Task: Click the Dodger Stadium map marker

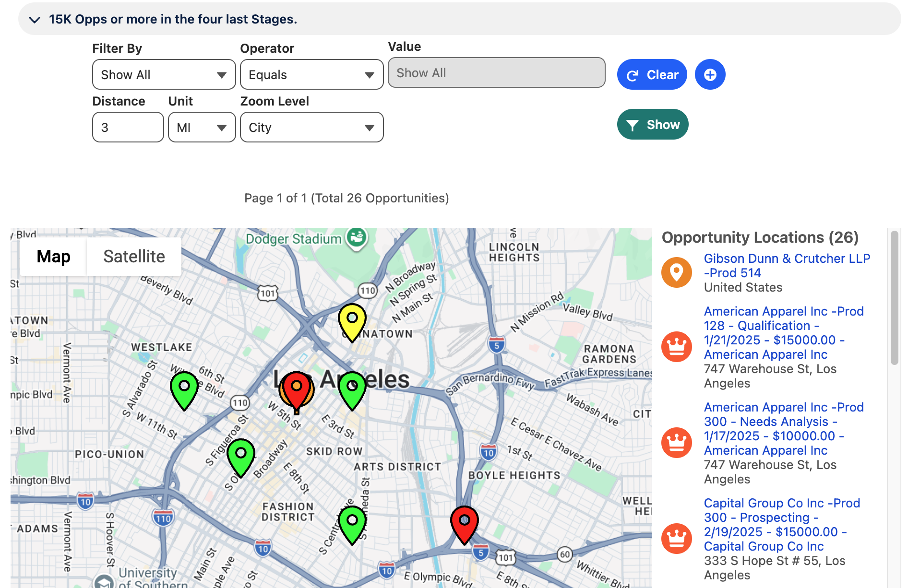Action: click(x=357, y=237)
